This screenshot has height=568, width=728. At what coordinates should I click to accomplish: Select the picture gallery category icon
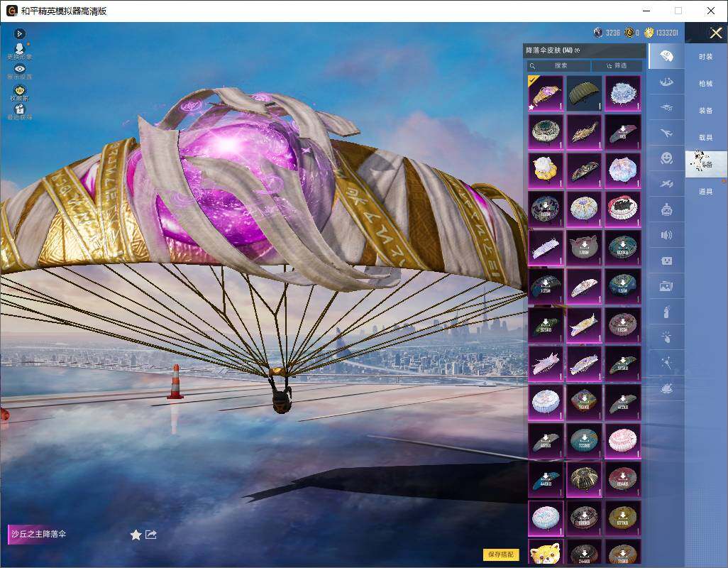coord(666,287)
